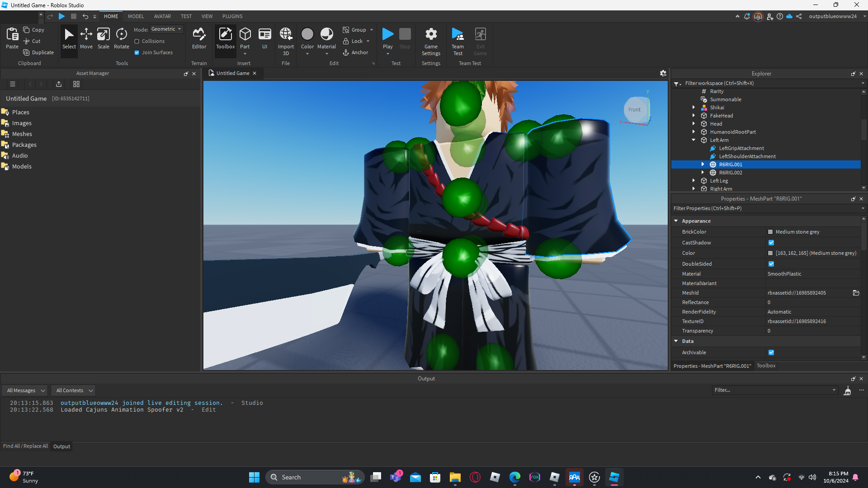
Task: Open the PLUGINS ribbon tab
Action: coord(232,16)
